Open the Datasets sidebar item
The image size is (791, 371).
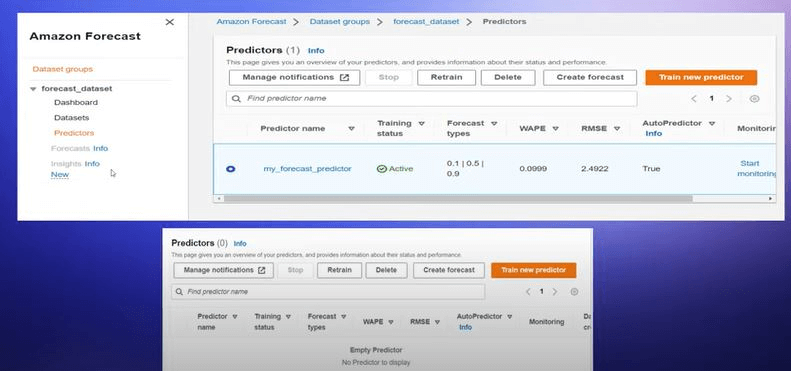click(72, 118)
